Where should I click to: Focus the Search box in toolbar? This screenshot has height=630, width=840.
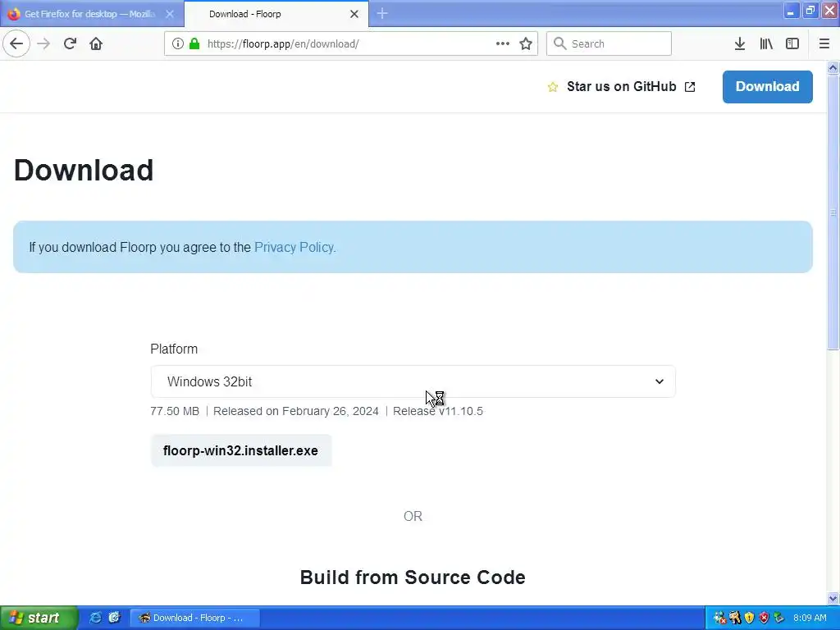pos(609,43)
